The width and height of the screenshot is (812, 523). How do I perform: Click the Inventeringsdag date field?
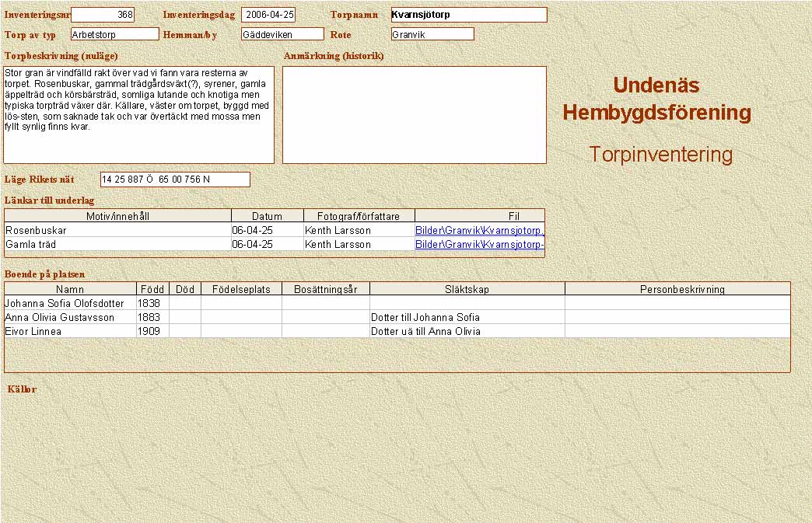[268, 15]
